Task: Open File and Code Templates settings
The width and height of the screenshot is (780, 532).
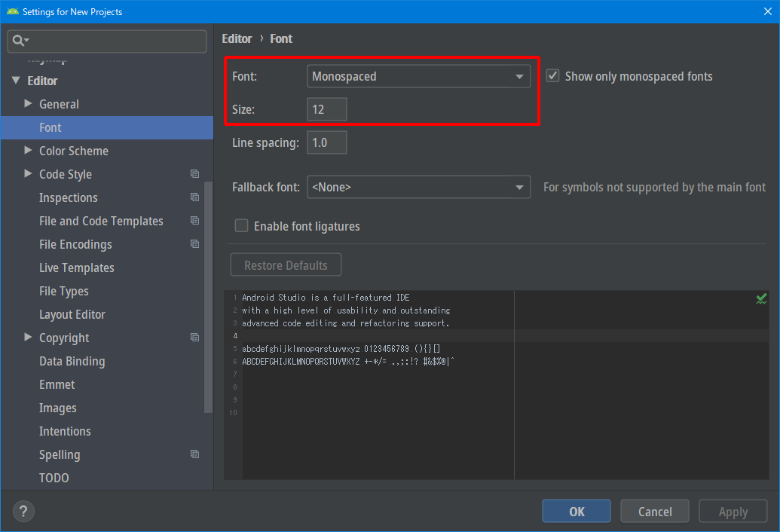Action: click(x=101, y=221)
